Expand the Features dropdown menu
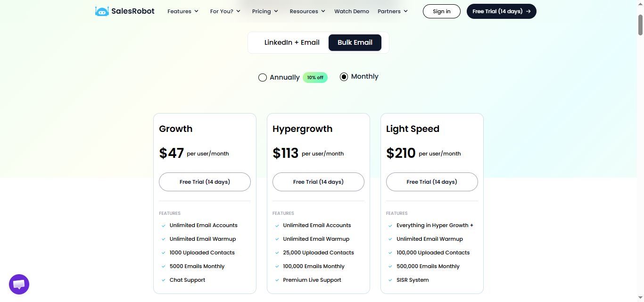Viewport: 644px width, 302px height. click(x=183, y=11)
